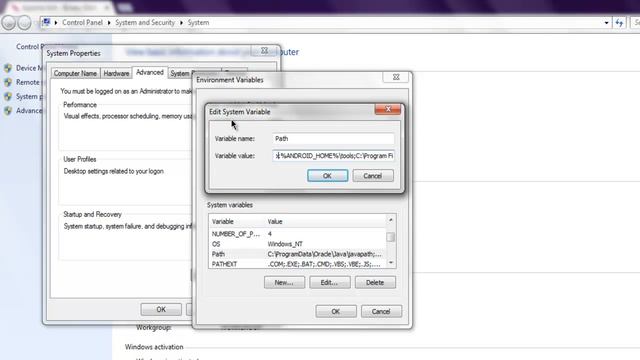Click New... under System variables
This screenshot has width=640, height=360.
click(284, 282)
